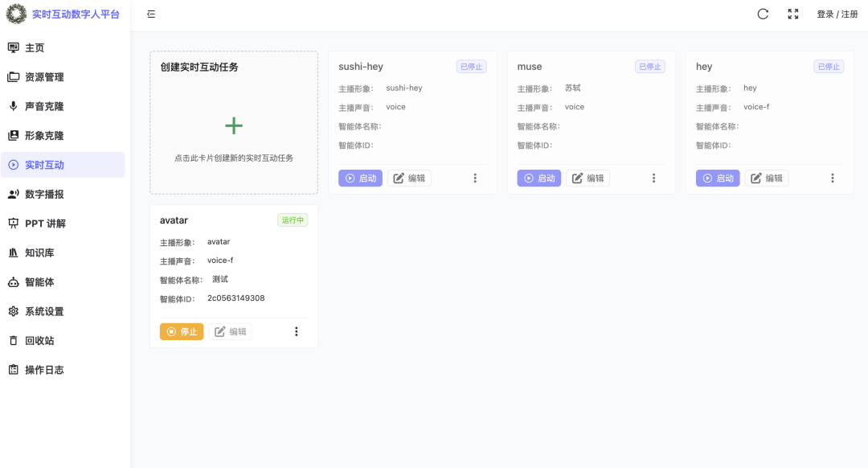The width and height of the screenshot is (868, 468).
Task: Open 声音克隆 menu item
Action: coord(63,106)
